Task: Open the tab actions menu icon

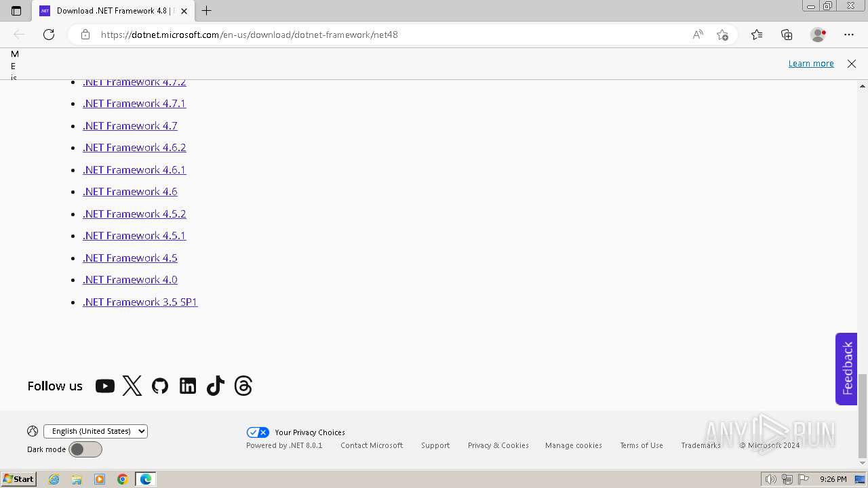Action: point(16,11)
